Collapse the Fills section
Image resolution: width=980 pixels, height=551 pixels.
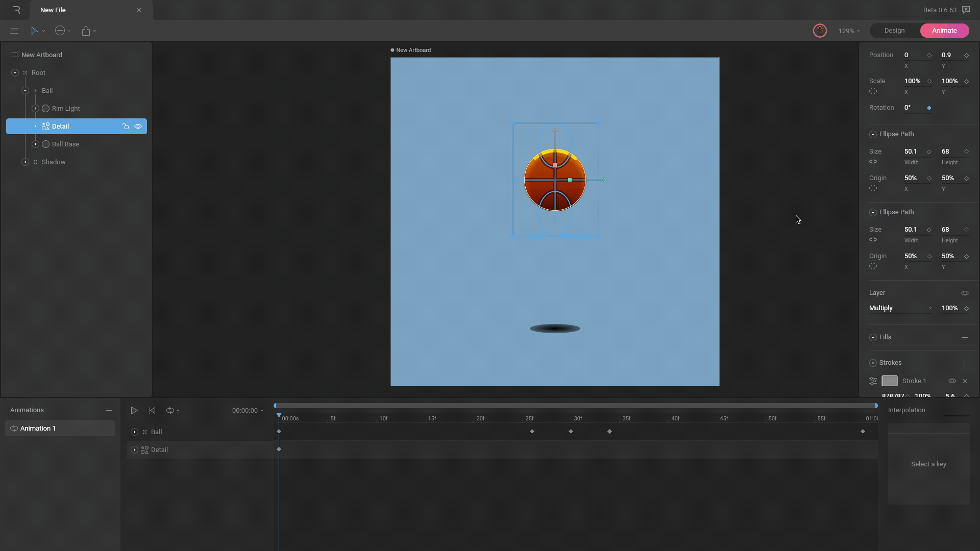[873, 337]
